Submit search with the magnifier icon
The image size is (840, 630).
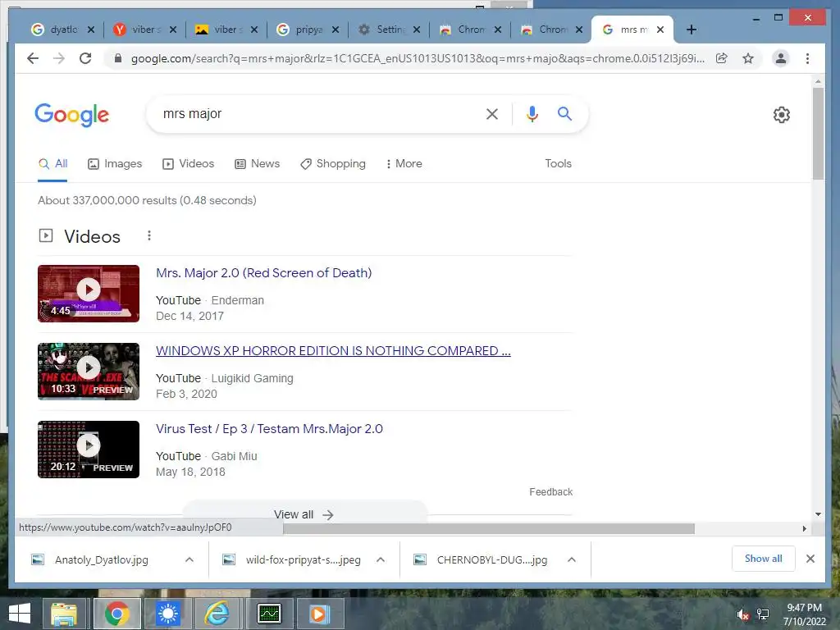pyautogui.click(x=564, y=113)
